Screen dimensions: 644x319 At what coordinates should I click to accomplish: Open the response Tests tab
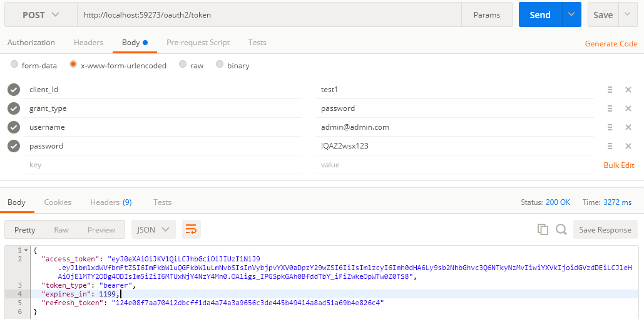click(162, 202)
